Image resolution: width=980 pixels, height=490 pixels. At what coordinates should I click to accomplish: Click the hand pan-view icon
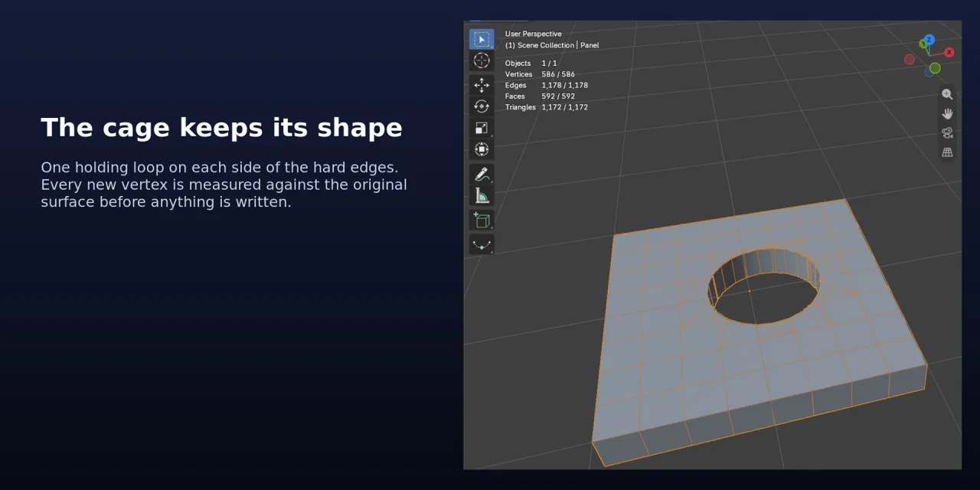pos(947,113)
